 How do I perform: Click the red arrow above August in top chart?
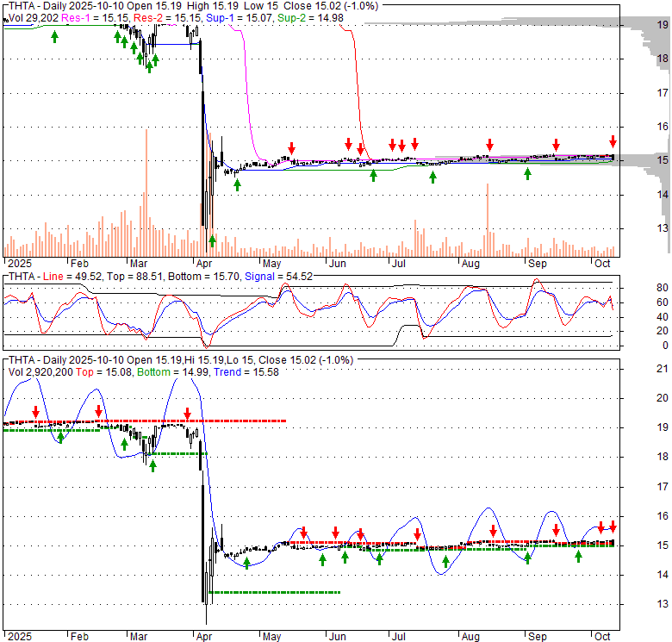[x=489, y=145]
